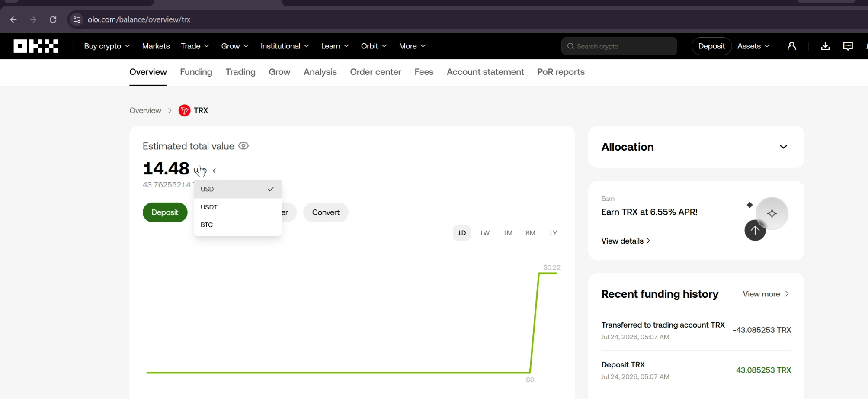Open the Deposit TRX history entry
868x399 pixels.
(x=696, y=370)
